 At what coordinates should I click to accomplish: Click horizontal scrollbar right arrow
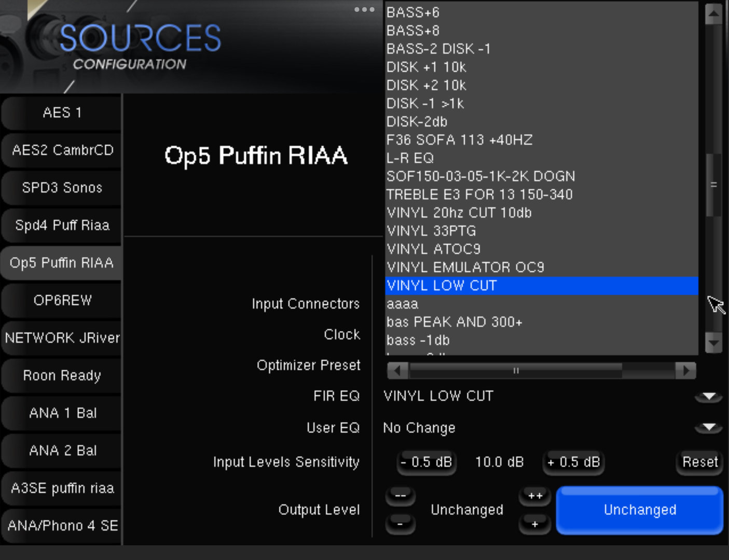pyautogui.click(x=686, y=370)
